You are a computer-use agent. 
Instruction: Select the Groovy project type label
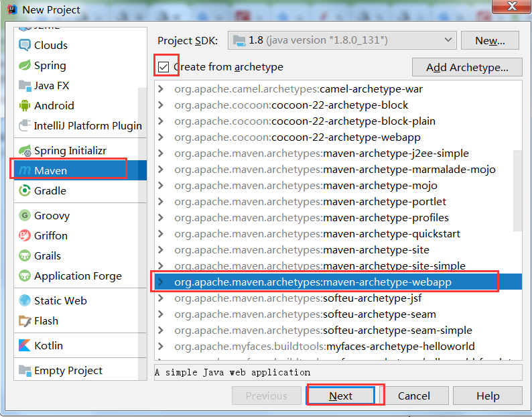[x=52, y=216]
